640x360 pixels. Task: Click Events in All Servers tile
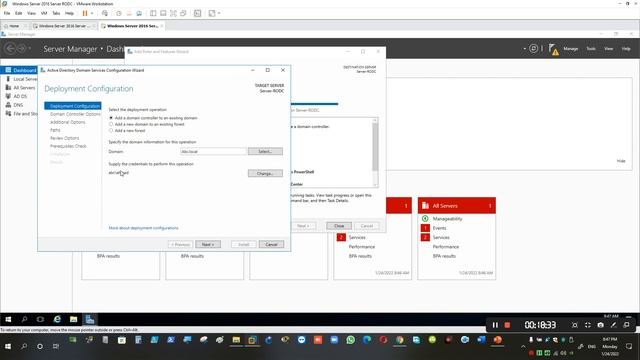pos(439,228)
